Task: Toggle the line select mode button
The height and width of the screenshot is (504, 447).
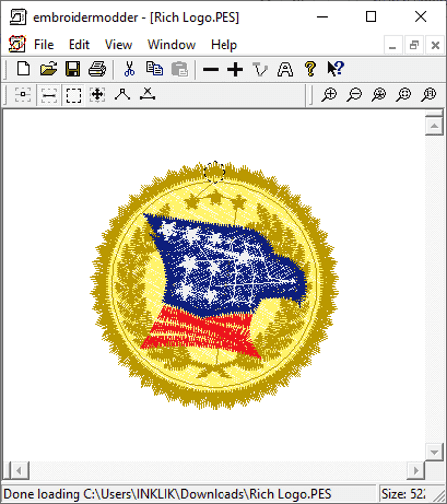Action: point(49,95)
